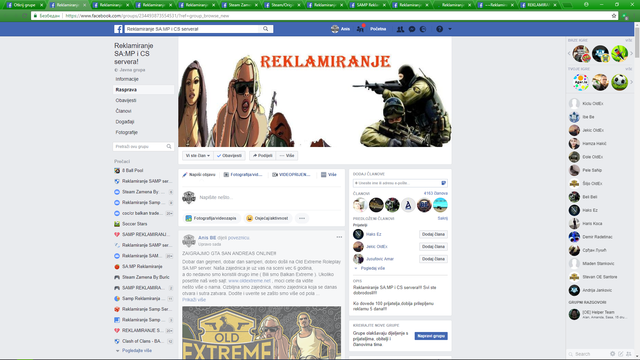Open Informacije in group menu
The height and width of the screenshot is (360, 640).
click(x=127, y=79)
